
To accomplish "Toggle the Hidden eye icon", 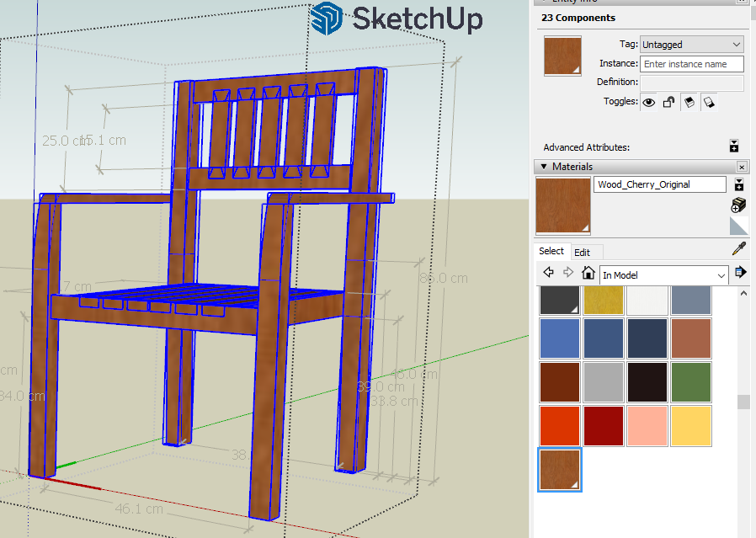I will [649, 102].
